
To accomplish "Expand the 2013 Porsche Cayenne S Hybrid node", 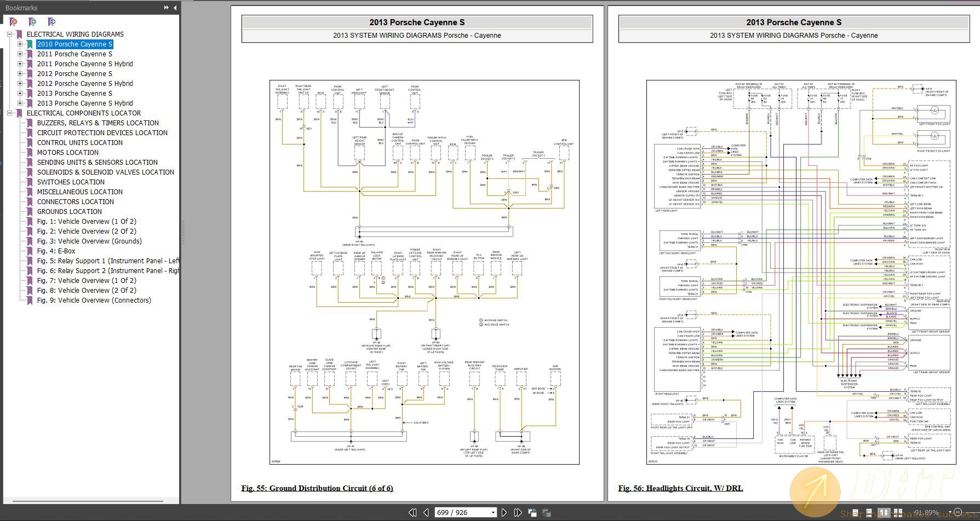I will [x=20, y=103].
